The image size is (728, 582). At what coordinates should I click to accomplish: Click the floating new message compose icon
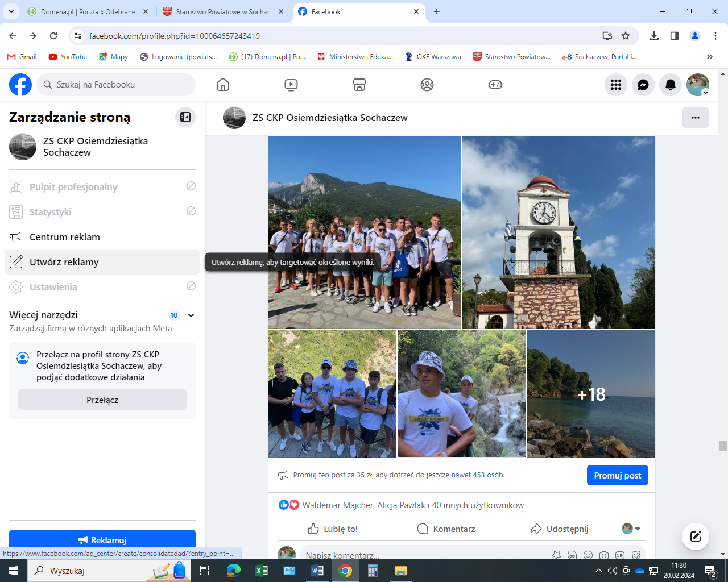point(696,536)
